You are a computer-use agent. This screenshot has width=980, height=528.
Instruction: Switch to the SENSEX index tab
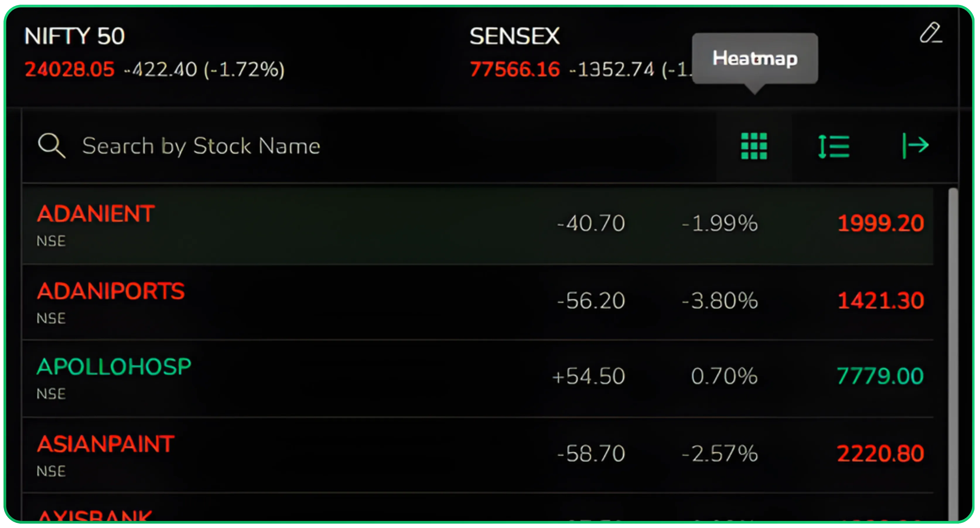point(514,36)
